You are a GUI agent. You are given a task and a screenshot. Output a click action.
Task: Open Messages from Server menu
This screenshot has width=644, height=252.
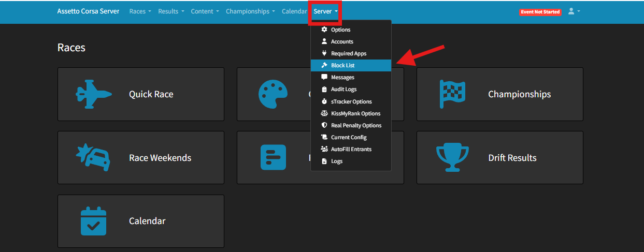click(x=351, y=78)
